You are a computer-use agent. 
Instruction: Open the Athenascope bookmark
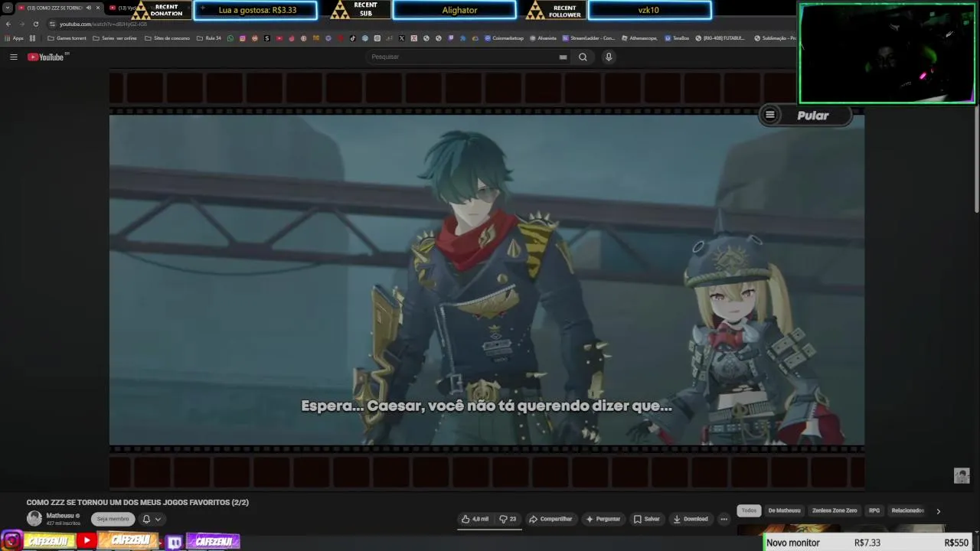[x=639, y=37]
